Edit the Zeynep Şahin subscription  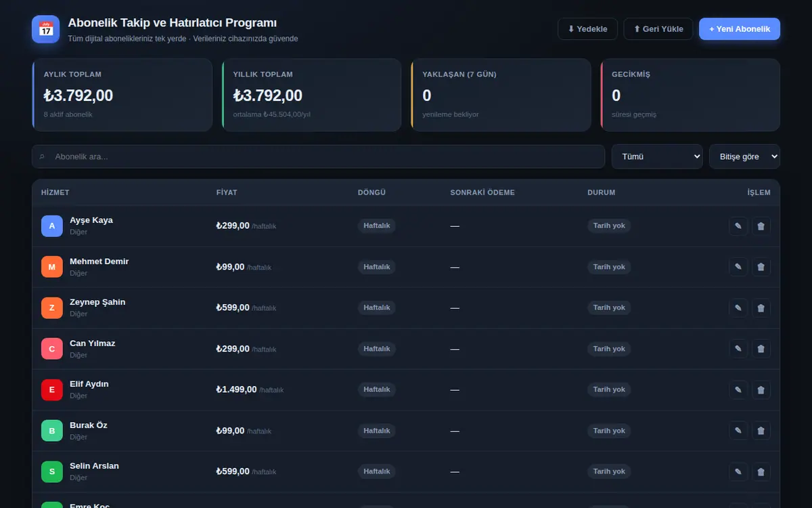point(738,308)
